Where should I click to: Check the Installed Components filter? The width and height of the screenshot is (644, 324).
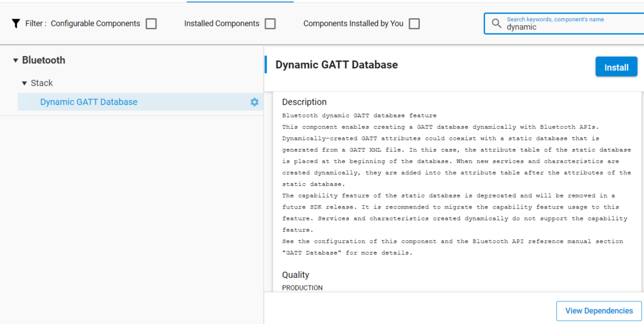(x=270, y=23)
